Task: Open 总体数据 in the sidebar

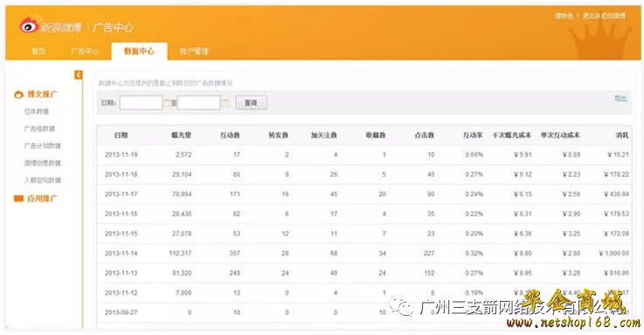Action: [x=37, y=111]
